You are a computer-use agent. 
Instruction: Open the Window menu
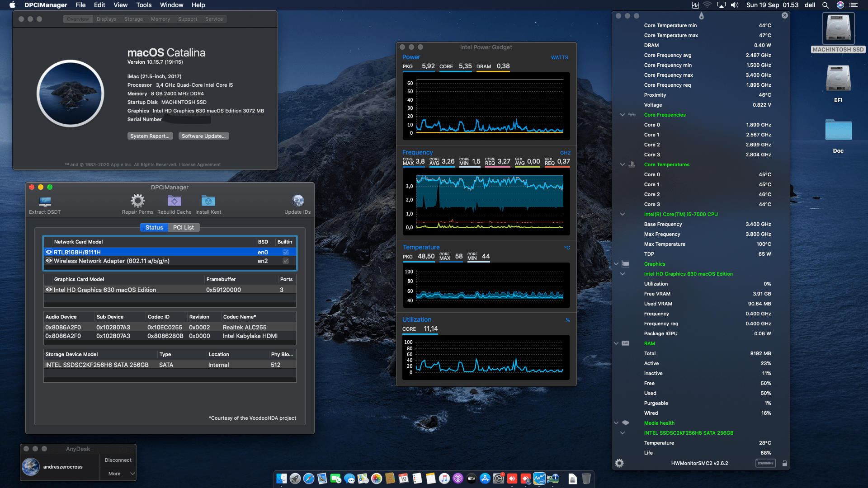point(171,5)
